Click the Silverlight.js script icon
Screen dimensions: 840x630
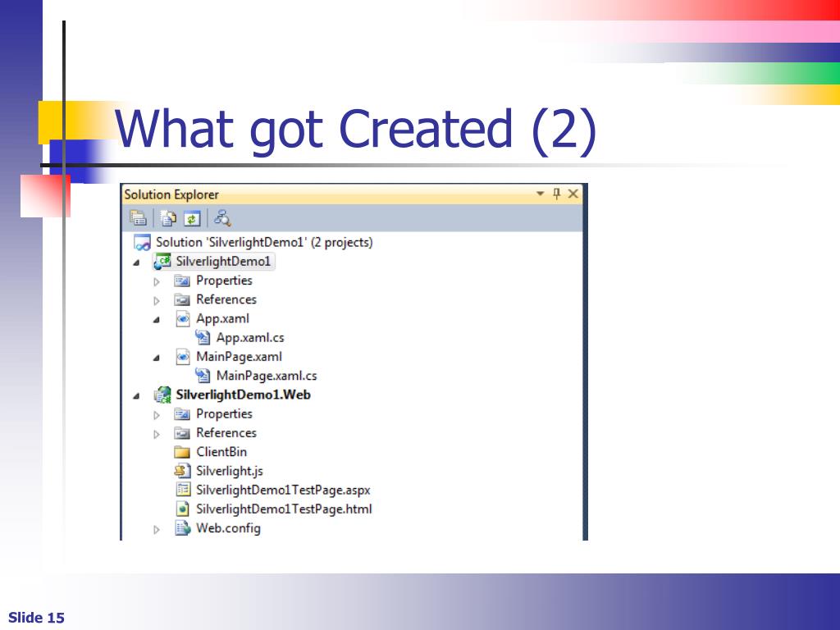click(182, 471)
